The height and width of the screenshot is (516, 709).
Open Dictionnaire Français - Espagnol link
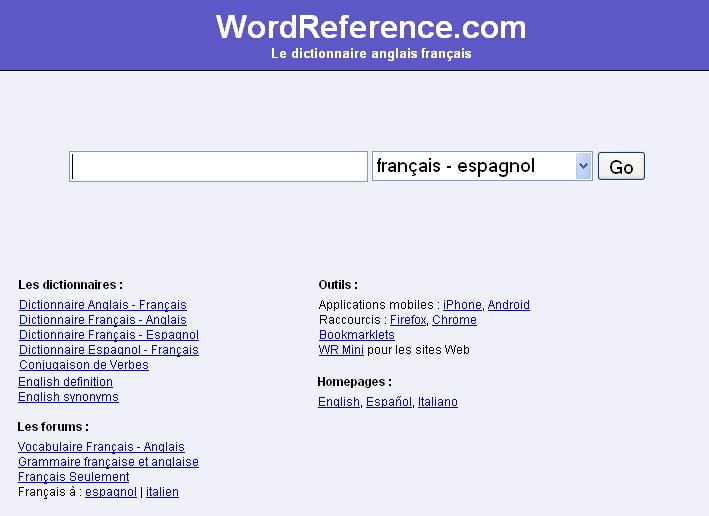pos(109,335)
